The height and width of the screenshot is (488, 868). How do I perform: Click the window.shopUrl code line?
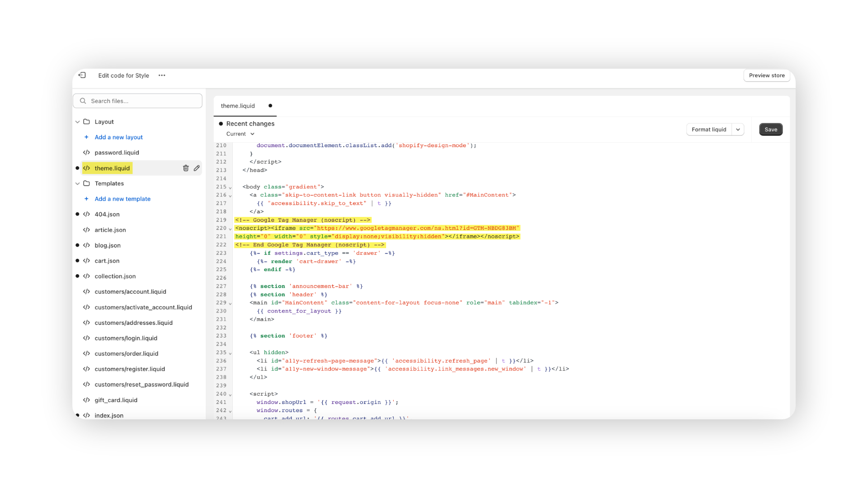point(327,402)
